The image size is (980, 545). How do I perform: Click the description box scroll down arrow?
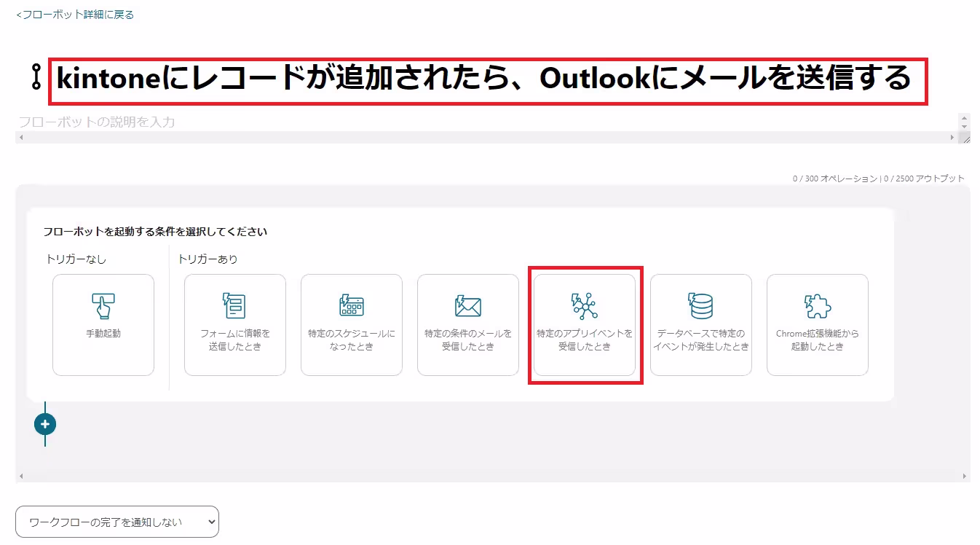point(965,127)
